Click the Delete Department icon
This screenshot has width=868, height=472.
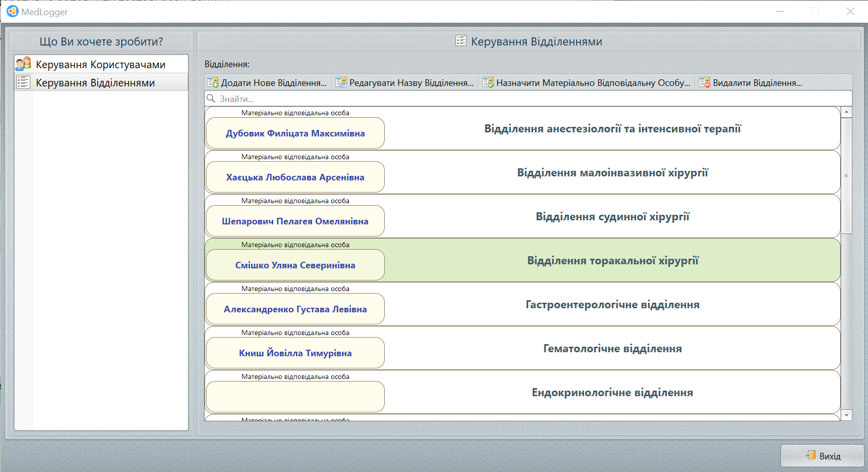[x=704, y=82]
